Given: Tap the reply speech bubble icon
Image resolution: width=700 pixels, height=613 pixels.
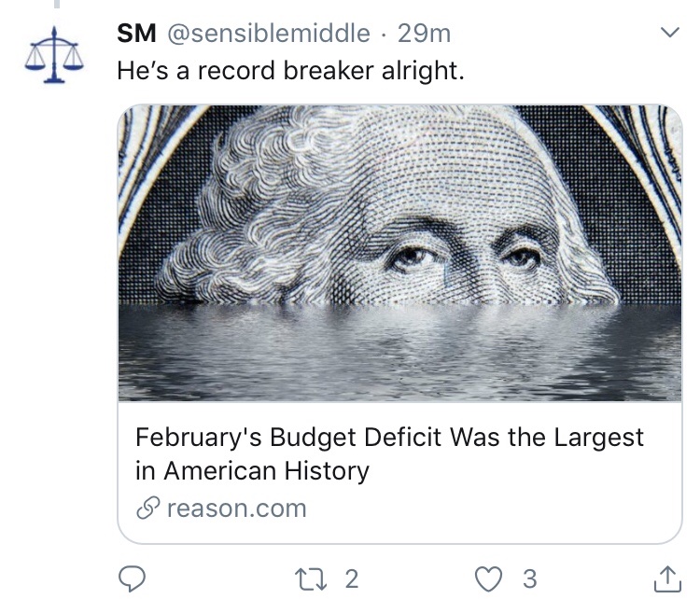Looking at the screenshot, I should (134, 579).
